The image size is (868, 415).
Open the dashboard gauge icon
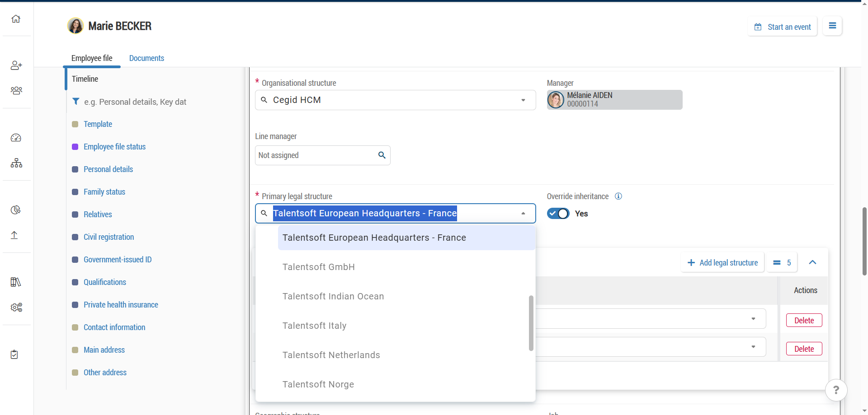tap(16, 138)
